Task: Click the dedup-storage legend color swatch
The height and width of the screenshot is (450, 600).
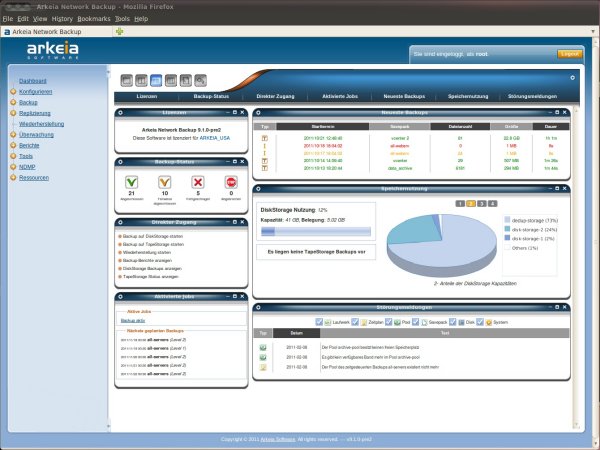Action: point(507,220)
